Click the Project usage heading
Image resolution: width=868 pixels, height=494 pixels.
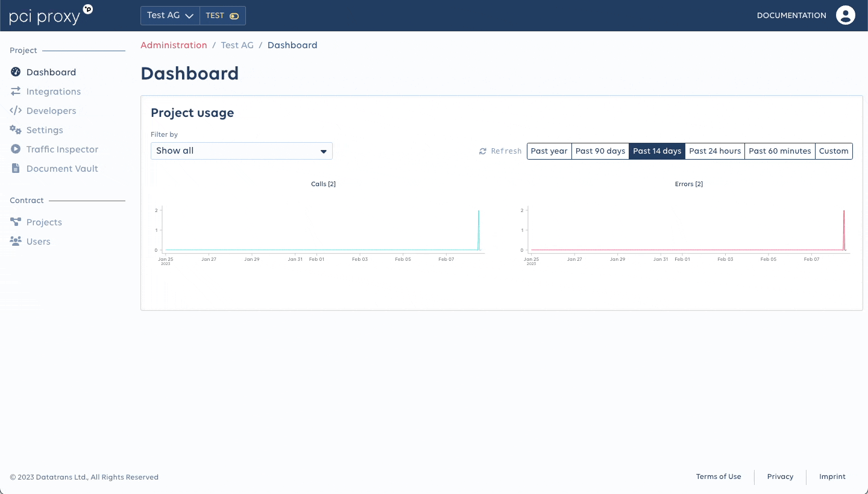pos(192,113)
